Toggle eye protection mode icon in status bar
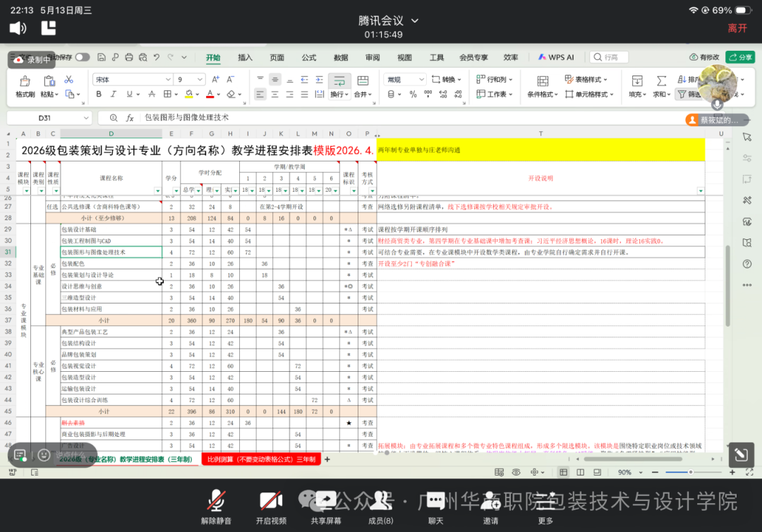762x532 pixels. [x=516, y=472]
